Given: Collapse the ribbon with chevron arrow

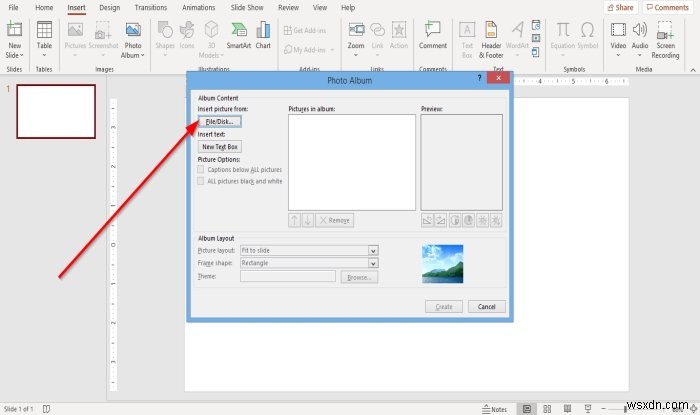Looking at the screenshot, I should (x=693, y=70).
